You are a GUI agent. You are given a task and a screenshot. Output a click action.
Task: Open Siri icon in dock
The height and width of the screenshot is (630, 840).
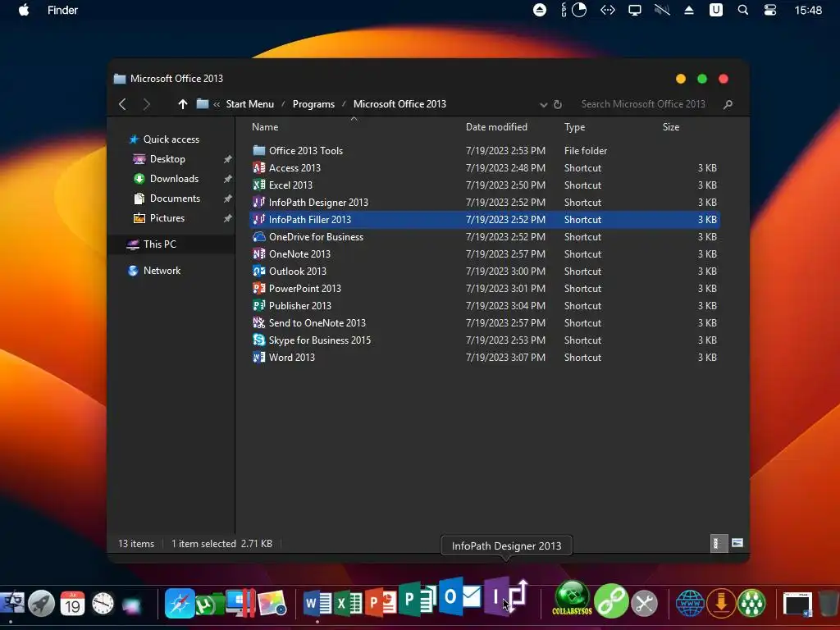132,605
